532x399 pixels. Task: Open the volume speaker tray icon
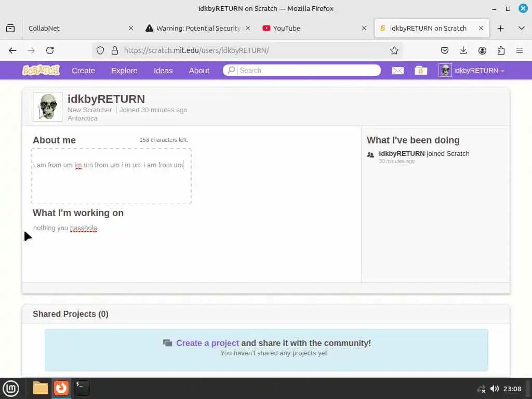495,389
